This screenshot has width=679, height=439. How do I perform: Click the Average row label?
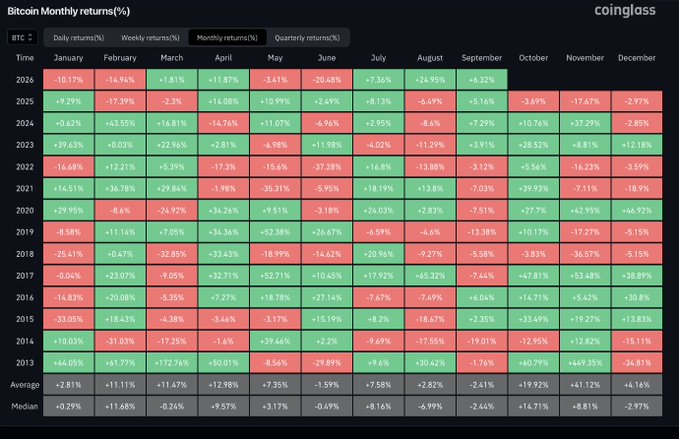(25, 385)
